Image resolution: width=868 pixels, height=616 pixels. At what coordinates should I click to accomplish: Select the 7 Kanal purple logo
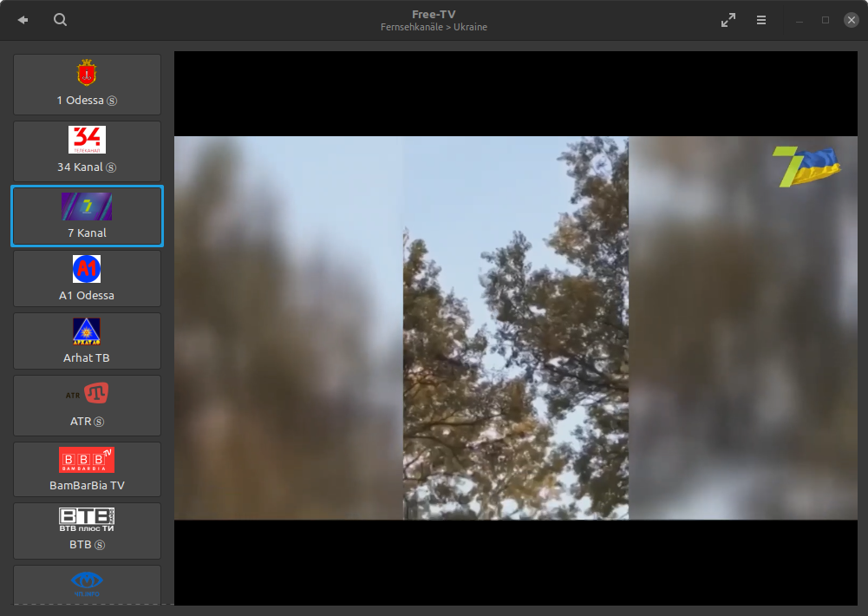pyautogui.click(x=87, y=206)
